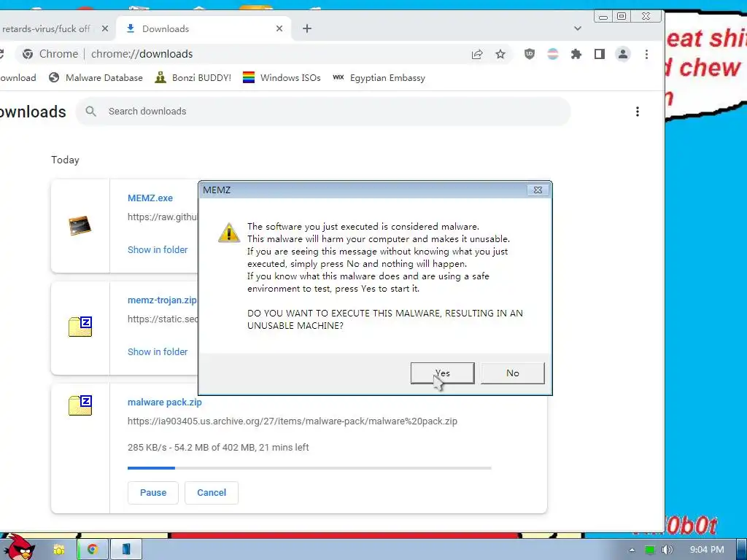Click the Today date heading
This screenshot has height=560, width=747.
(x=65, y=160)
